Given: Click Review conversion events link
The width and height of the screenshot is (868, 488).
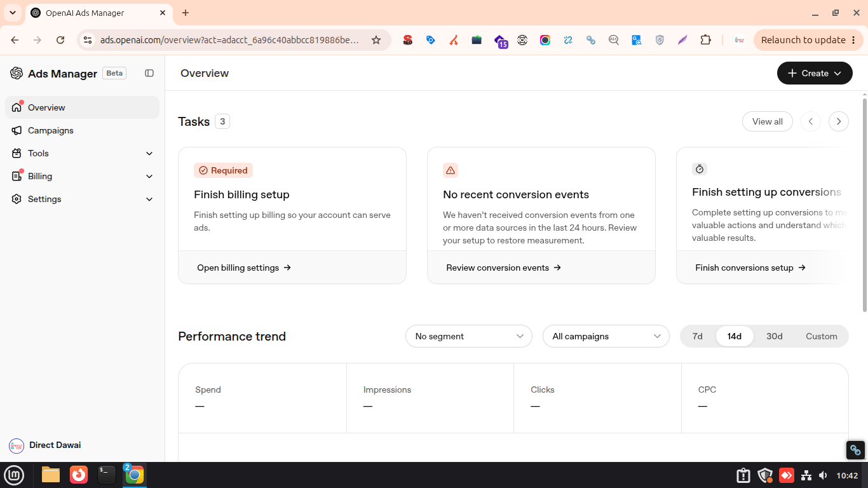Looking at the screenshot, I should [x=504, y=268].
